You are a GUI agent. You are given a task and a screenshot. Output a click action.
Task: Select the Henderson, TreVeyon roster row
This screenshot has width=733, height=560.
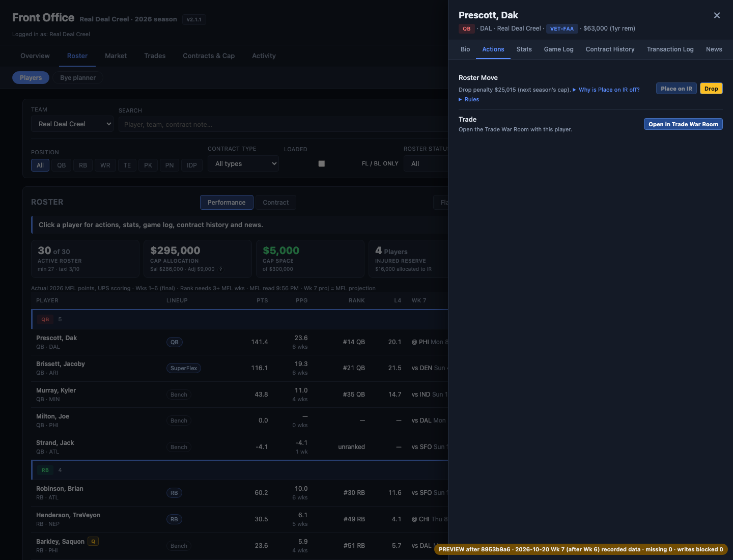pos(240,519)
